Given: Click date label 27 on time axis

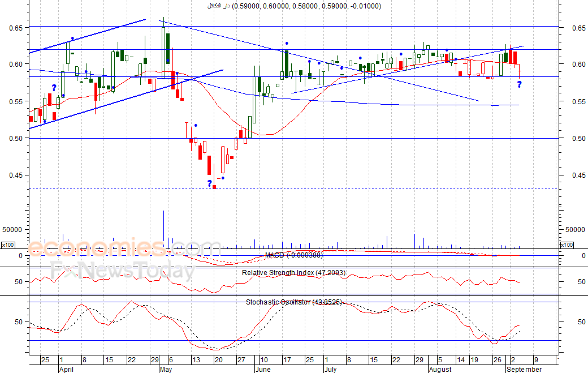Looking at the screenshot, I should coord(241,360).
